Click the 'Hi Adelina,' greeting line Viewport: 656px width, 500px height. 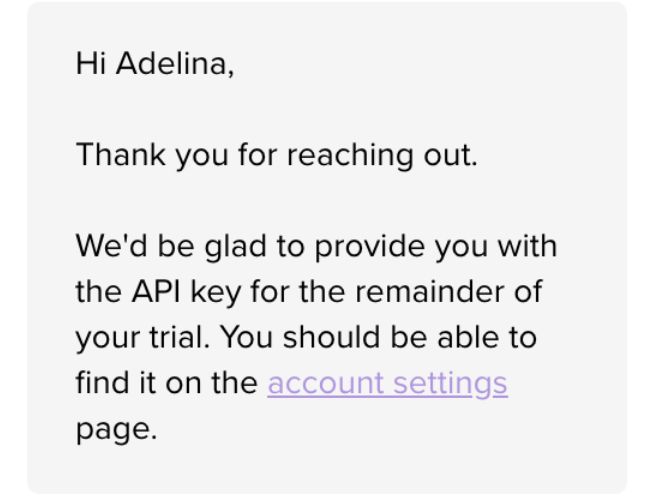coord(155,64)
